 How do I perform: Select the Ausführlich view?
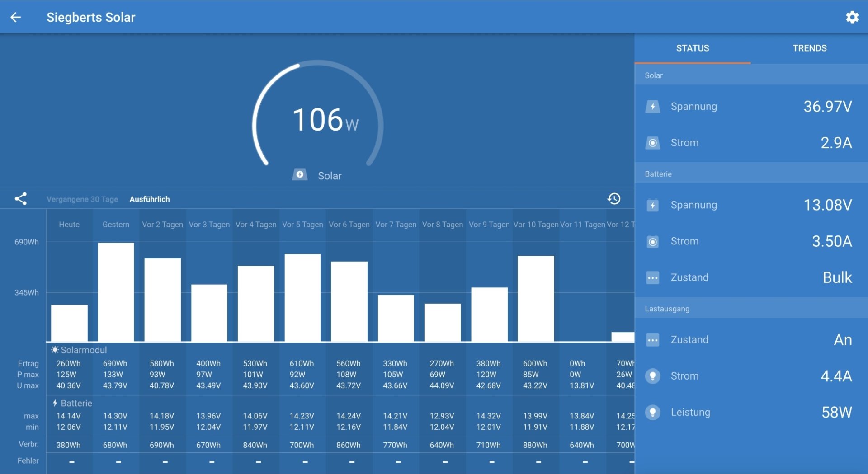pos(150,199)
